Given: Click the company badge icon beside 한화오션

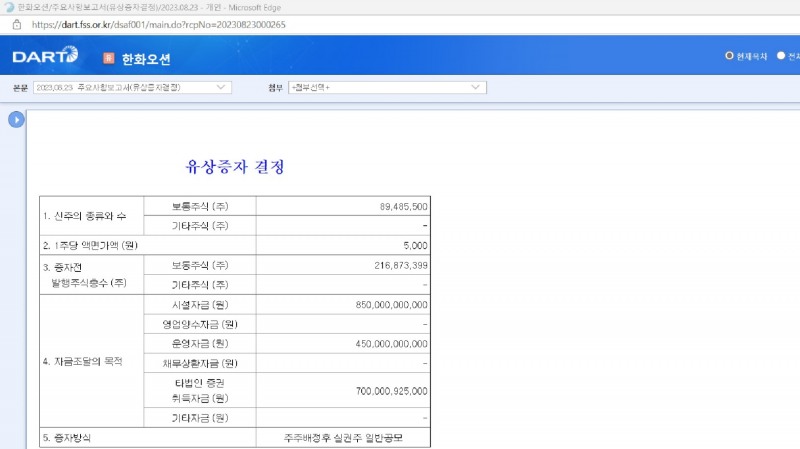Looking at the screenshot, I should pyautogui.click(x=109, y=58).
